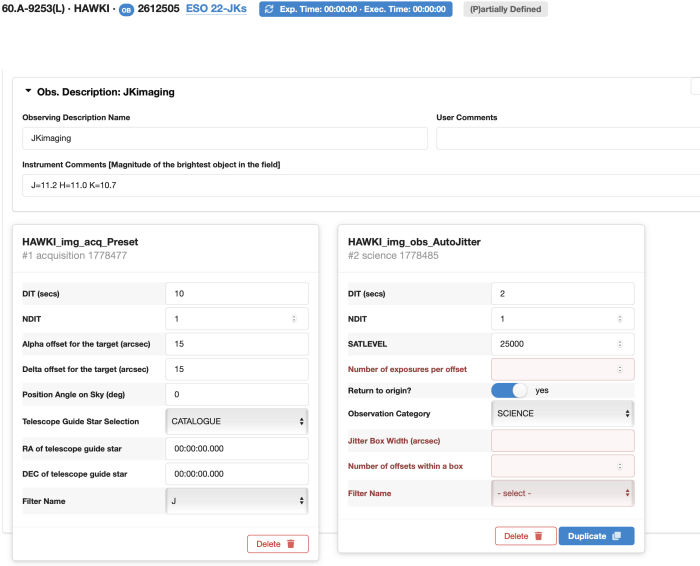Click the Instrument Comments magnitude field
Image resolution: width=700 pixels, height=566 pixels.
tap(360, 185)
